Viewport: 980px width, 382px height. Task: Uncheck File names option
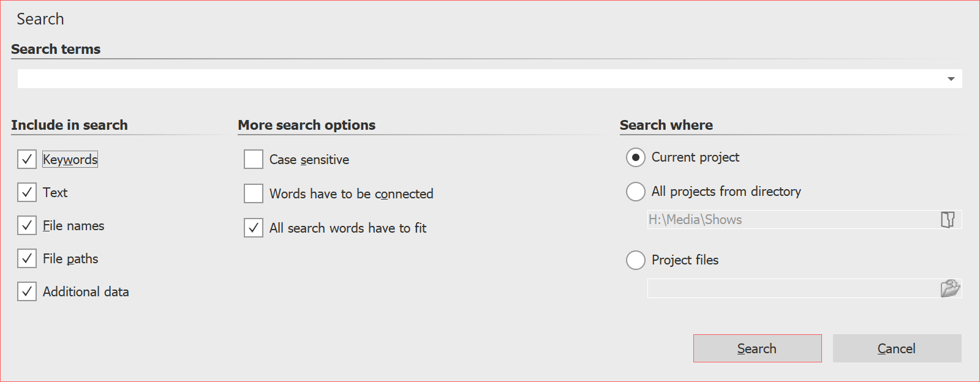pos(26,225)
